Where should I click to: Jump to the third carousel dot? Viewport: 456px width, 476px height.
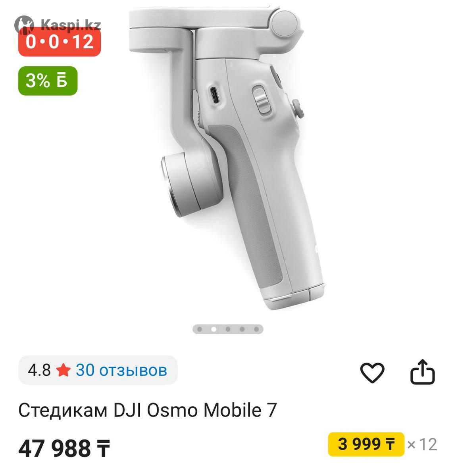pos(228,329)
